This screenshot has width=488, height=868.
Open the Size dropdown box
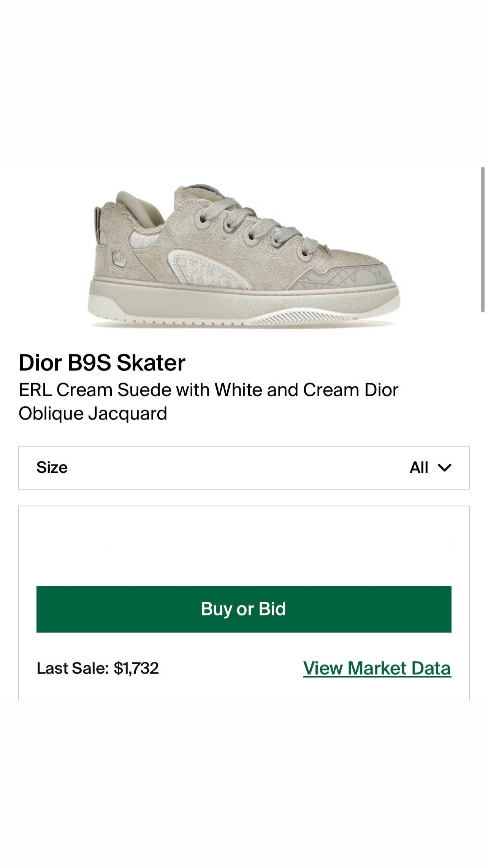point(244,467)
